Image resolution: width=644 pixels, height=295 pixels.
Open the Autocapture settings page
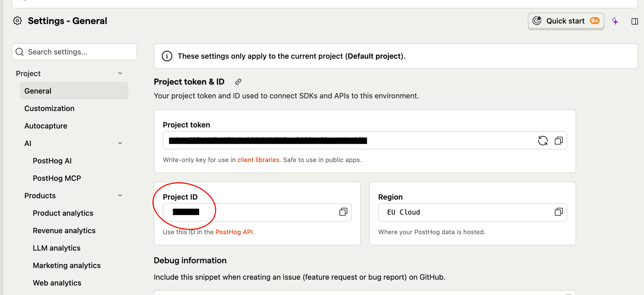(x=46, y=126)
